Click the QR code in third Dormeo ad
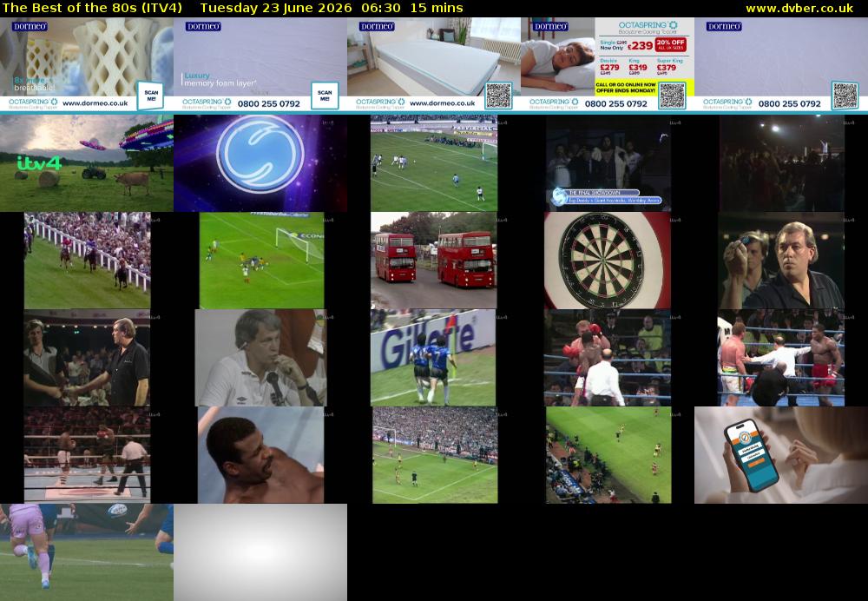The height and width of the screenshot is (601, 868). (x=498, y=96)
